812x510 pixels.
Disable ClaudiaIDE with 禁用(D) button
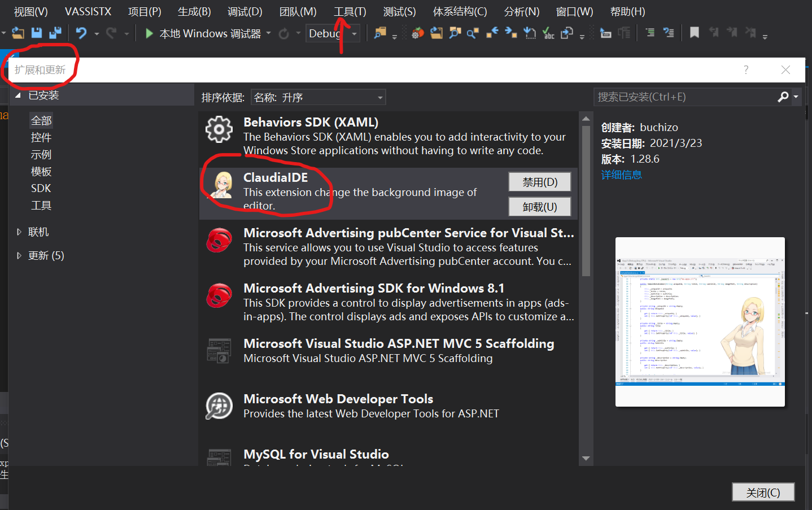point(540,182)
